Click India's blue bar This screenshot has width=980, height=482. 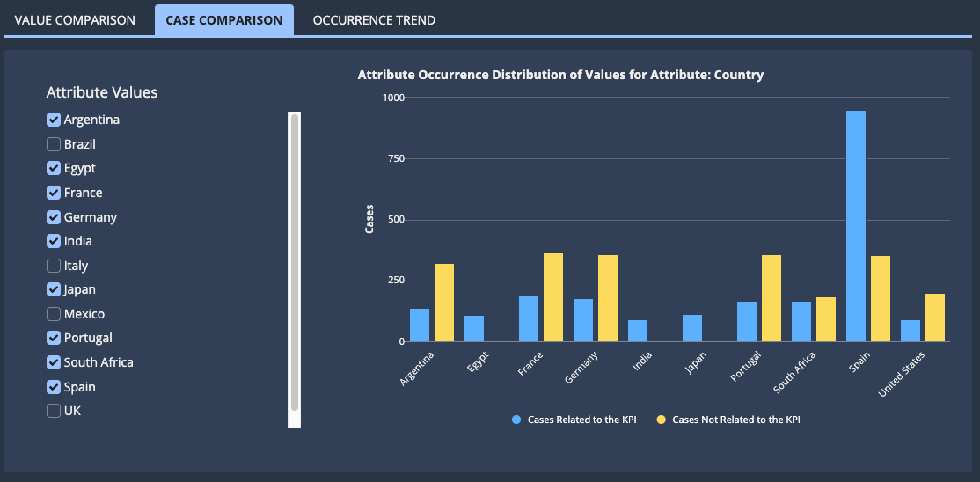coord(638,331)
